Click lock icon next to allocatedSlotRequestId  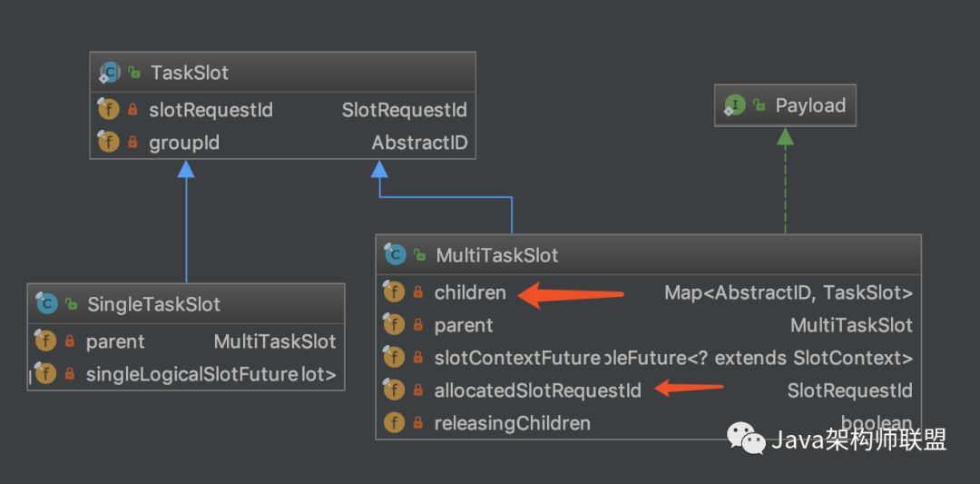[418, 390]
